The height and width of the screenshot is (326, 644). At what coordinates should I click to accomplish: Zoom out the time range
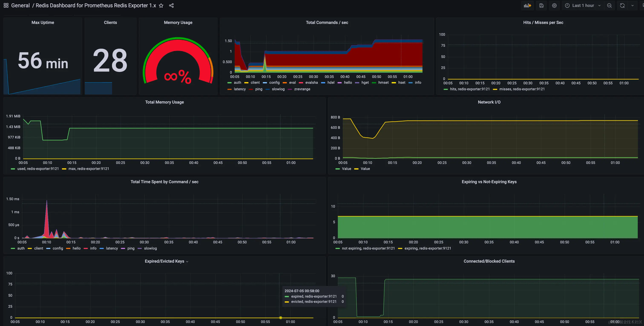pyautogui.click(x=609, y=6)
